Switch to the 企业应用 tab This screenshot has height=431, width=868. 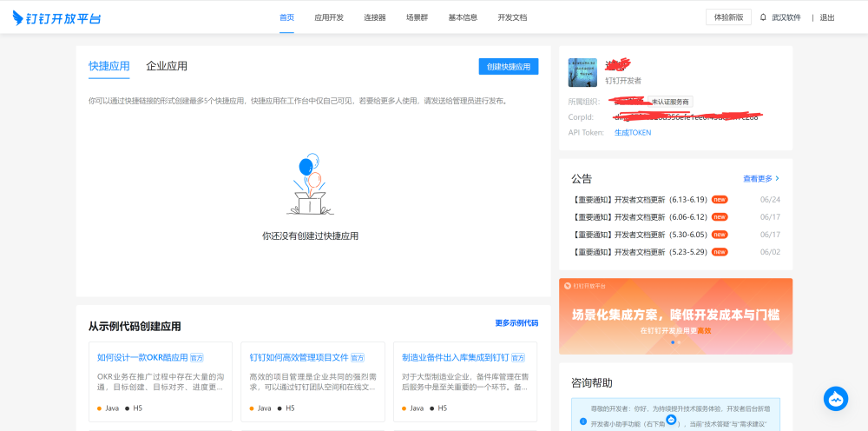click(167, 66)
